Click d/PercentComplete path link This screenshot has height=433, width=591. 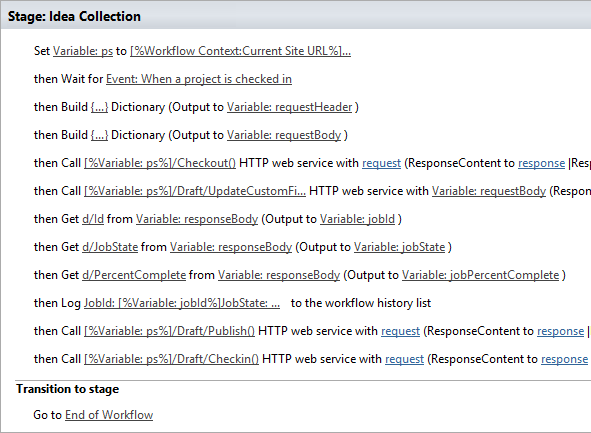[134, 275]
